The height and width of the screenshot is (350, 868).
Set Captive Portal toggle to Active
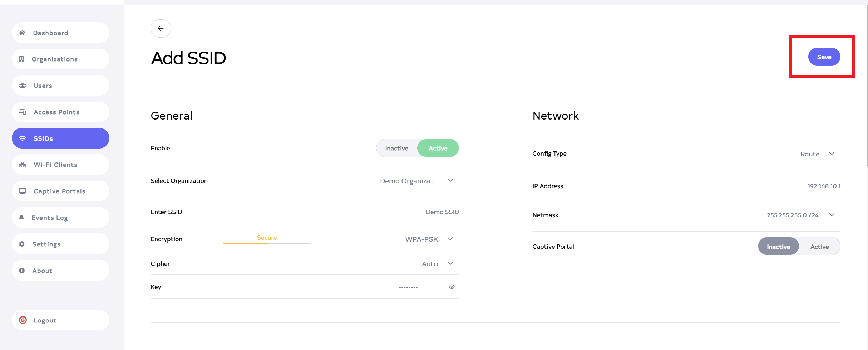click(x=819, y=247)
